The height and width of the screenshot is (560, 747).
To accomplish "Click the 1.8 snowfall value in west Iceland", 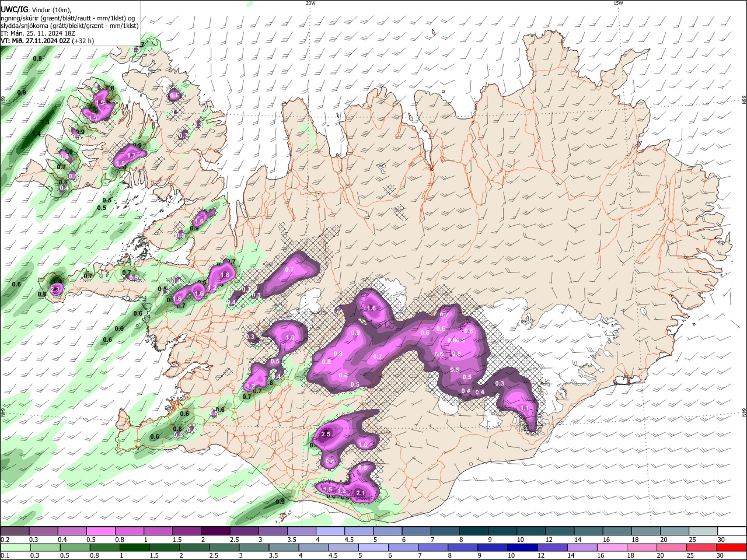I will (225, 275).
